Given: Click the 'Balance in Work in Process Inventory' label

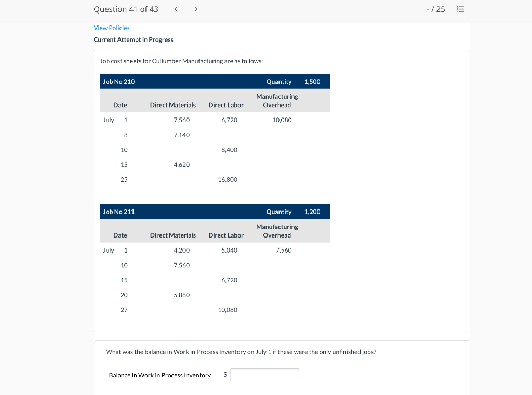Looking at the screenshot, I should click(160, 375).
